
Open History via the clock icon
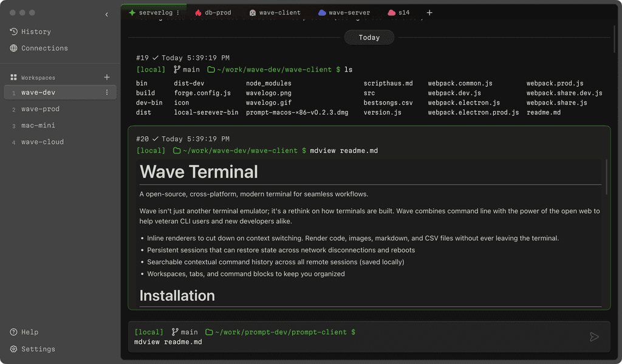[13, 31]
